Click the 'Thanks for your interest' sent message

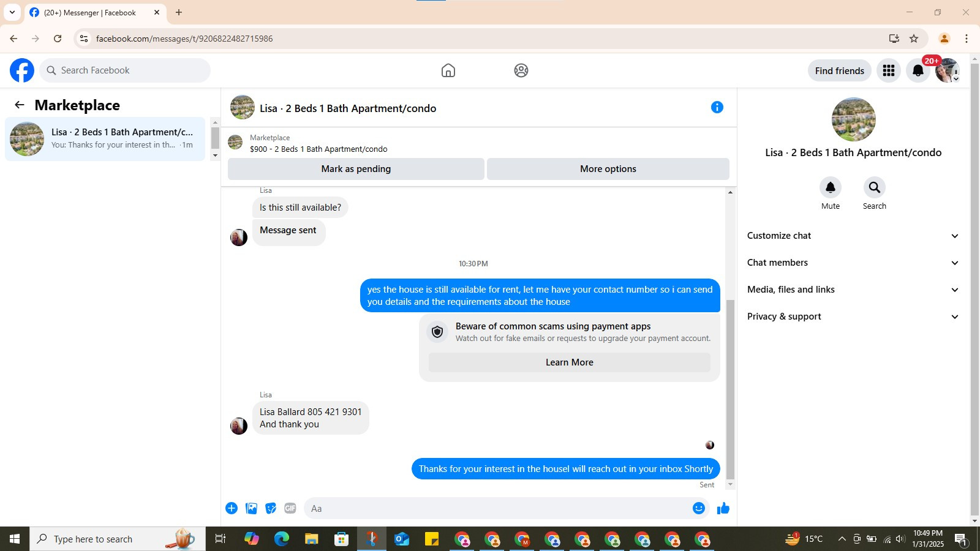(x=566, y=469)
